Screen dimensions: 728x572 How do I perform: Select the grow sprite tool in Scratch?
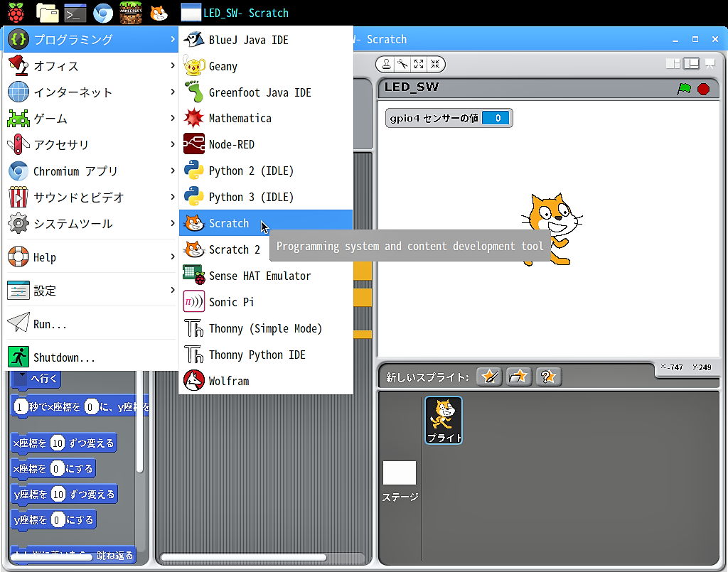(x=419, y=64)
